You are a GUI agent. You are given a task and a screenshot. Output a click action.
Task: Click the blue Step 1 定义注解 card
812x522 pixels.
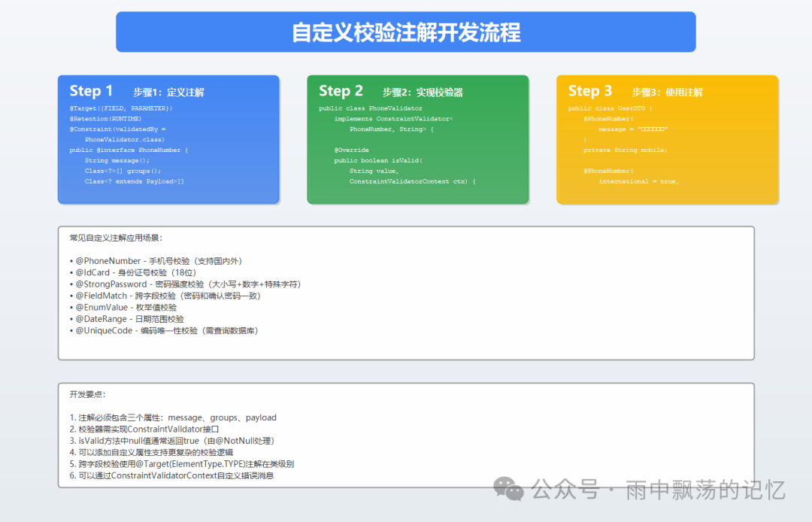pyautogui.click(x=168, y=138)
